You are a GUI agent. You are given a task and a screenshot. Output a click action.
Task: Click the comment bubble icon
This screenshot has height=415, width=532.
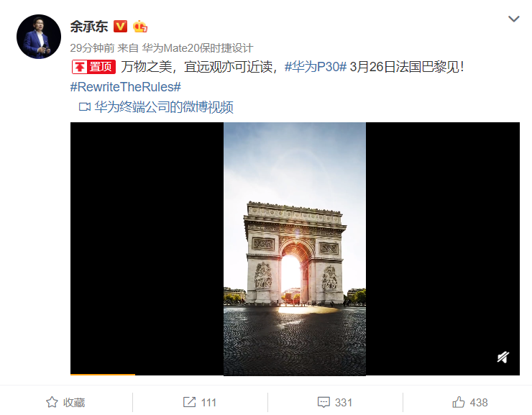tap(324, 403)
